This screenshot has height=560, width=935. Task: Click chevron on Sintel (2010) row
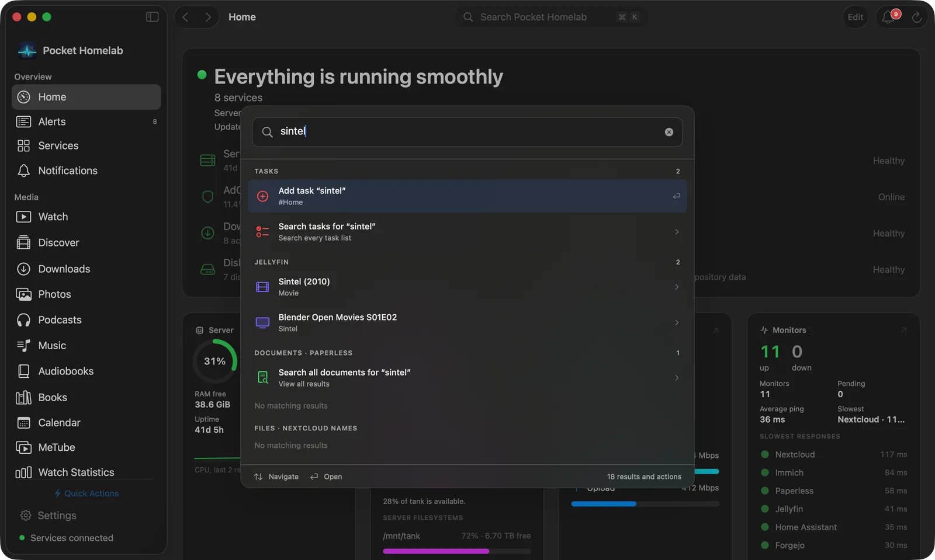click(x=677, y=287)
